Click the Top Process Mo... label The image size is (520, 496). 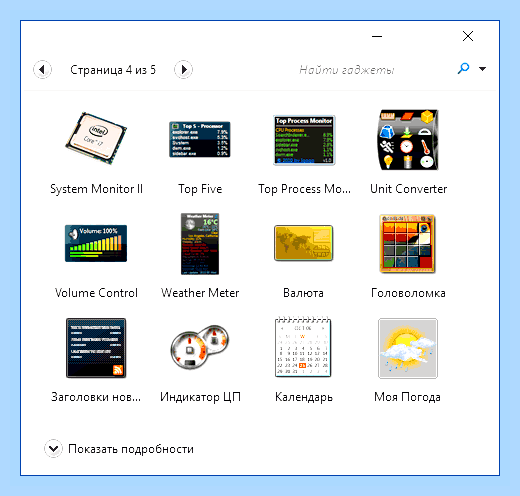(x=304, y=189)
